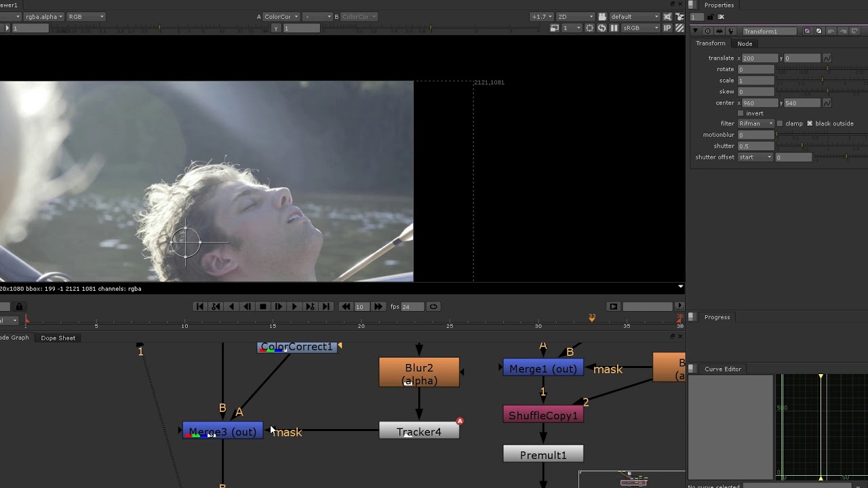Click translate x input field
This screenshot has width=868, height=488.
tap(759, 58)
